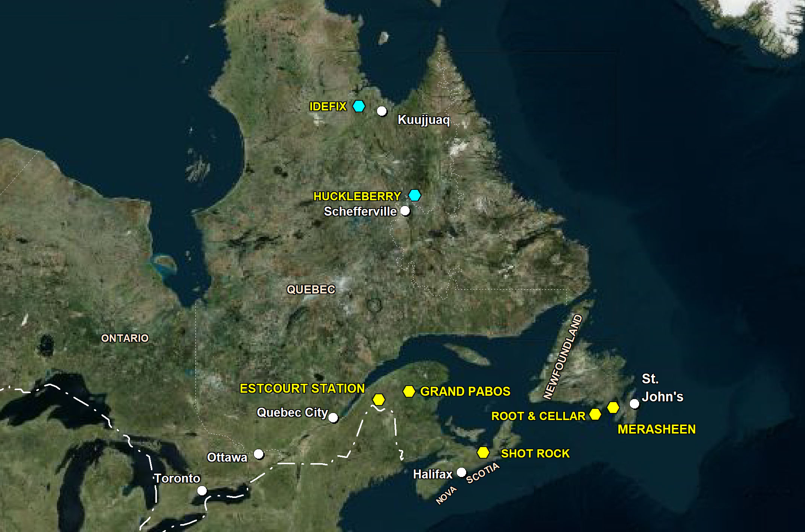Viewport: 805px width, 532px height.
Task: Click the QUEBEC region label
Action: pyautogui.click(x=312, y=289)
